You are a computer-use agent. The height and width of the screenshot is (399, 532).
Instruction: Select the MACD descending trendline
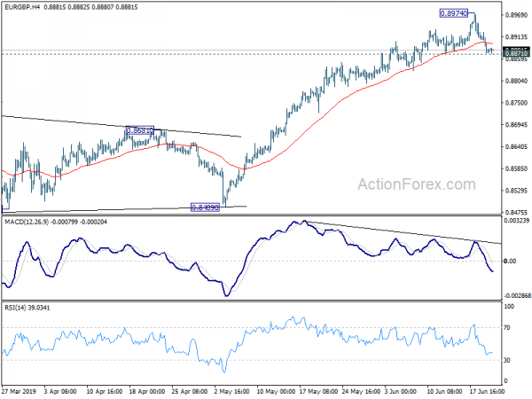[399, 231]
